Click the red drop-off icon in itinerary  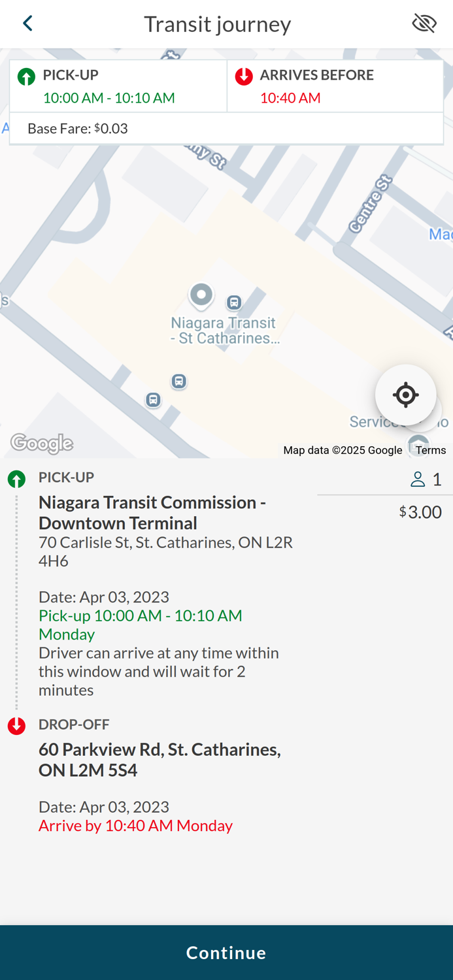(16, 726)
